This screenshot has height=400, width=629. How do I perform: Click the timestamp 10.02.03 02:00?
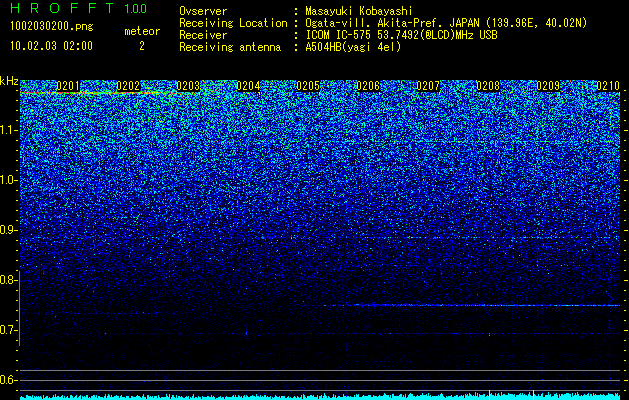point(51,46)
